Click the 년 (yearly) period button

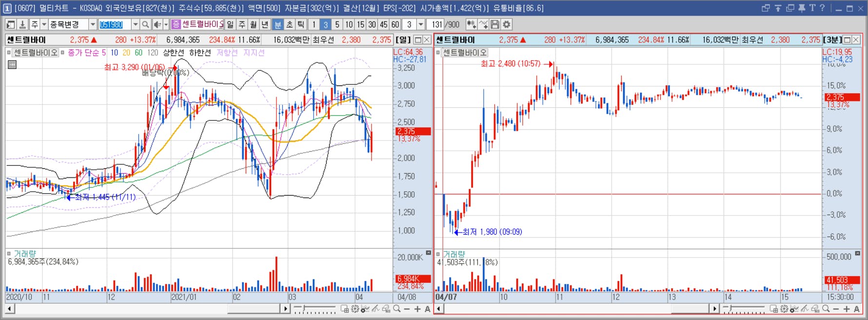pyautogui.click(x=265, y=24)
